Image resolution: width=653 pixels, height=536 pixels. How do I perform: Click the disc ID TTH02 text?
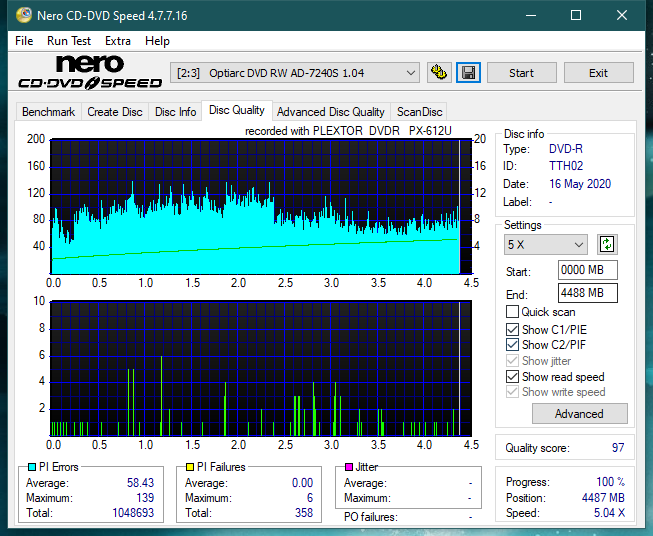click(x=566, y=166)
